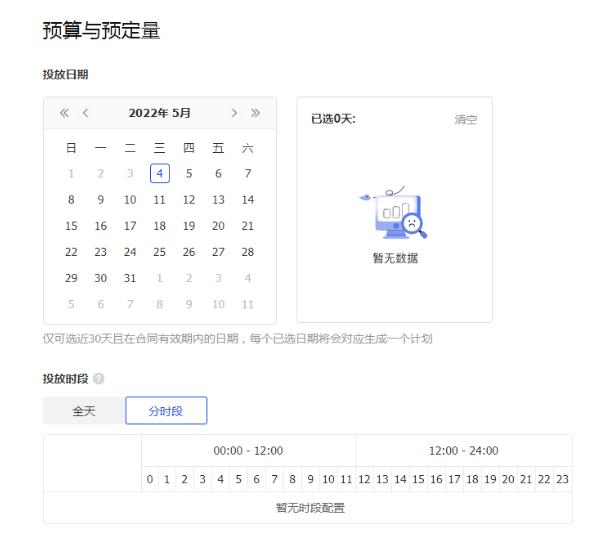Click the 日 weekday column header

(x=71, y=148)
